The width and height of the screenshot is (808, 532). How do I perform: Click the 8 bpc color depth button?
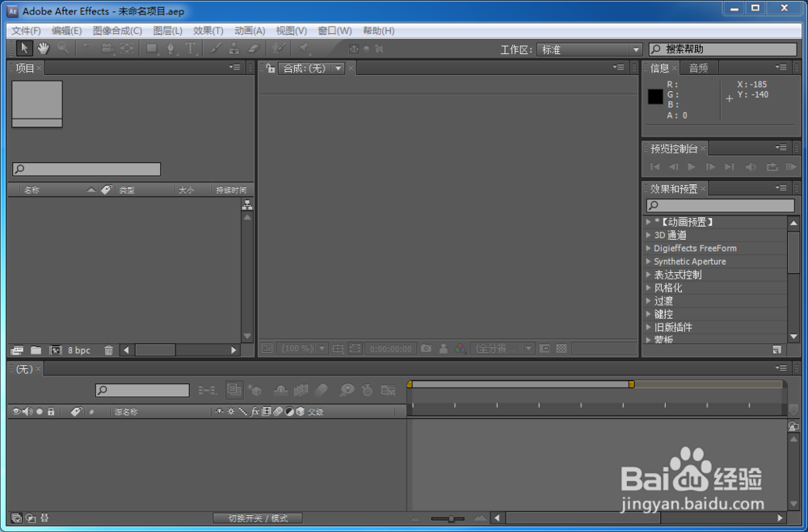tap(79, 350)
